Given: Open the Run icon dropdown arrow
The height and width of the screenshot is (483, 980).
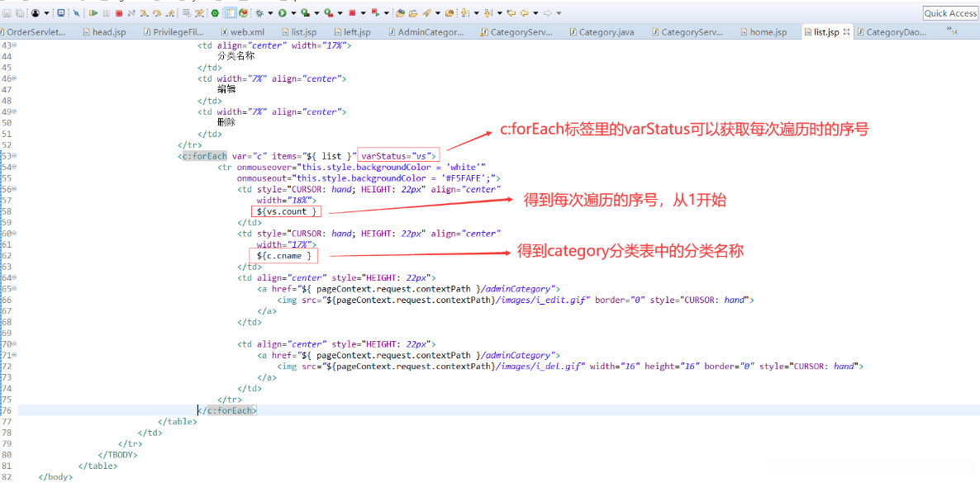Looking at the screenshot, I should point(293,13).
